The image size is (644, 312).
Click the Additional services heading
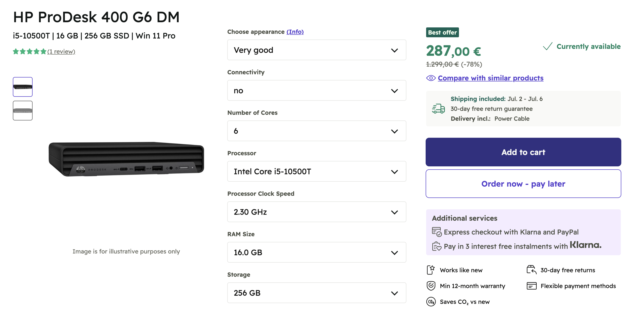[x=465, y=218]
